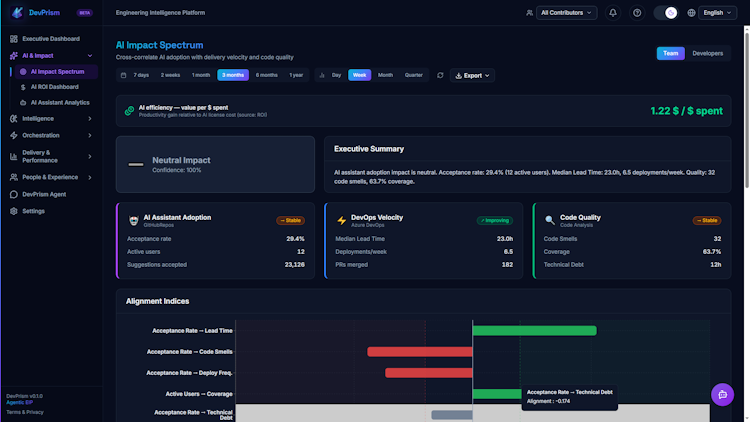Select the Team view toggle
The height and width of the screenshot is (422, 750).
click(670, 53)
